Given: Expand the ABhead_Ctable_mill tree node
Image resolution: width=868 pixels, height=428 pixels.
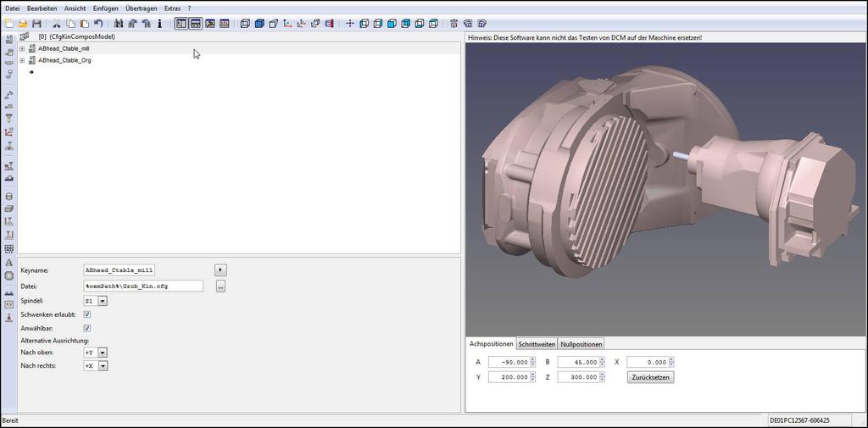Looking at the screenshot, I should coord(22,48).
